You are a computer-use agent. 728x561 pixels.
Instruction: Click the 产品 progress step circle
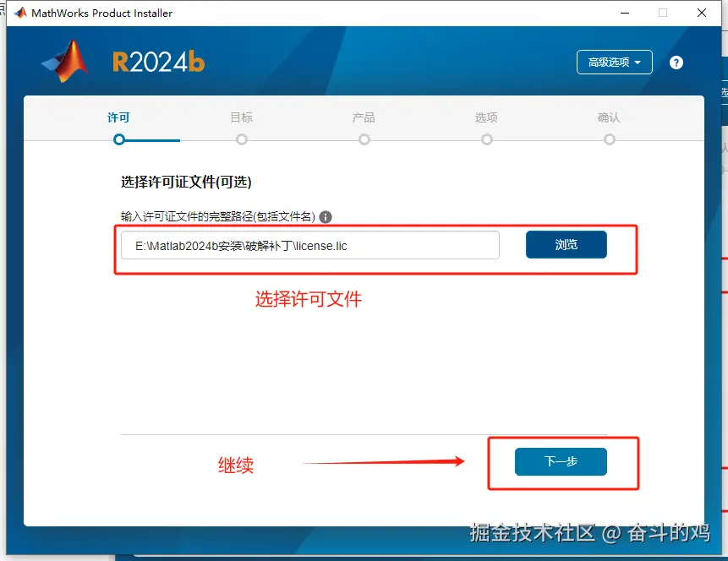(x=364, y=139)
